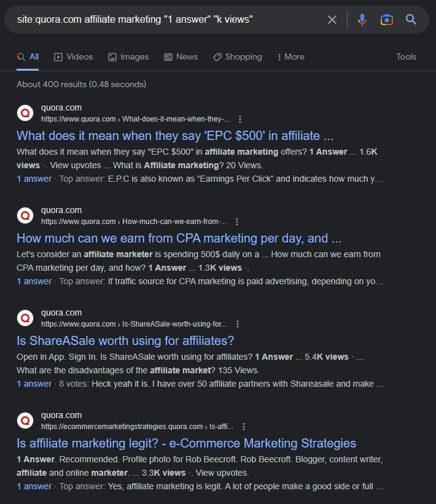The height and width of the screenshot is (504, 436).
Task: Click snippet text mentioning '3.3K views'
Action: 200,467
